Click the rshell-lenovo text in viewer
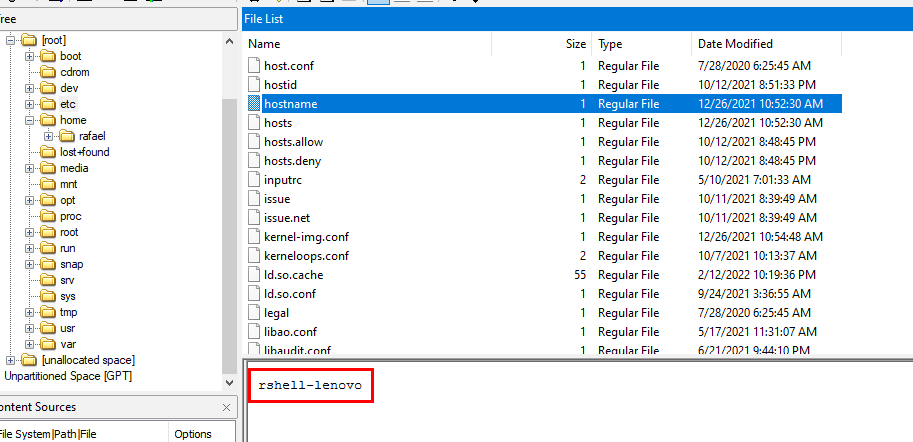 (x=310, y=385)
